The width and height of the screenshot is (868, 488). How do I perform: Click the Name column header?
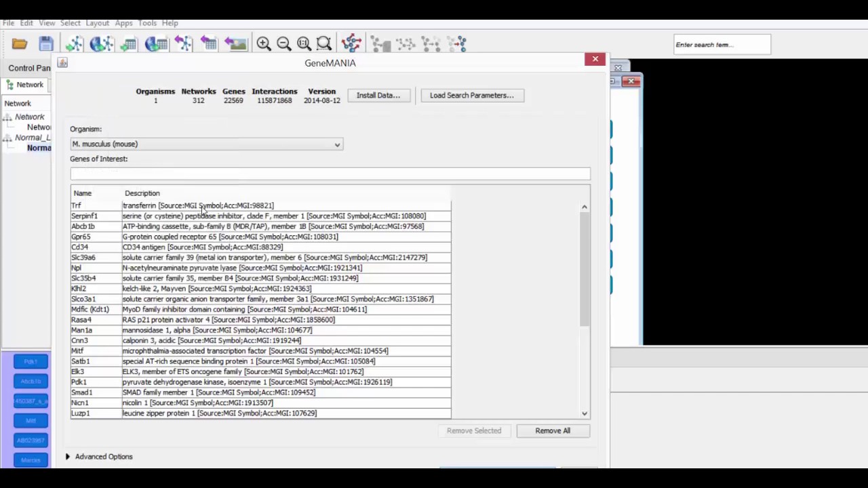pos(96,194)
